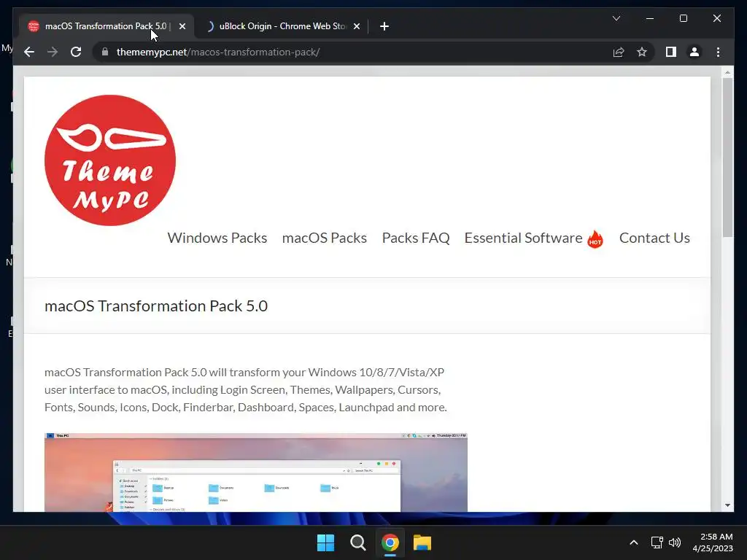Open taskbar Search
Screen dimensions: 747x560
pyautogui.click(x=357, y=542)
